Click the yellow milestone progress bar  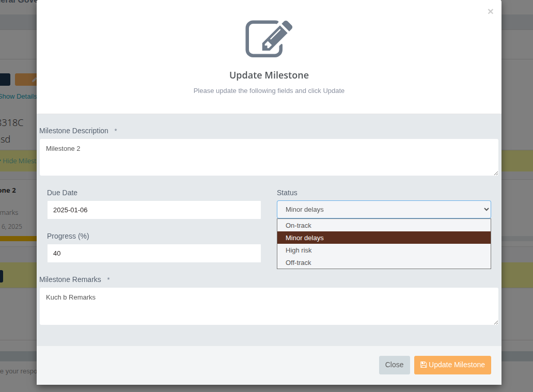coord(18,239)
